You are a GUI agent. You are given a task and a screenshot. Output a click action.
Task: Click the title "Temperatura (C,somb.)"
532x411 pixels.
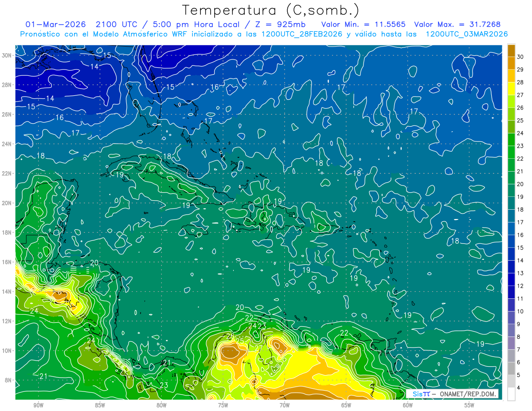tap(271, 11)
